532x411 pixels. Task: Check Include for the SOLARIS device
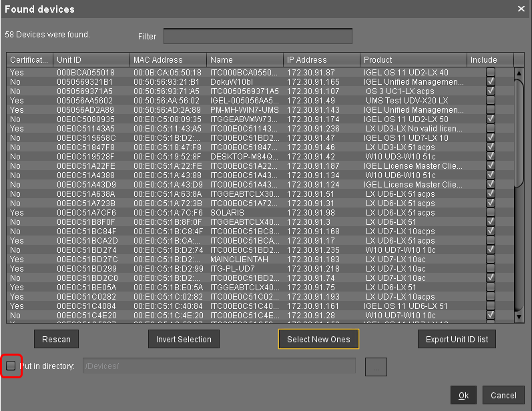pyautogui.click(x=491, y=212)
